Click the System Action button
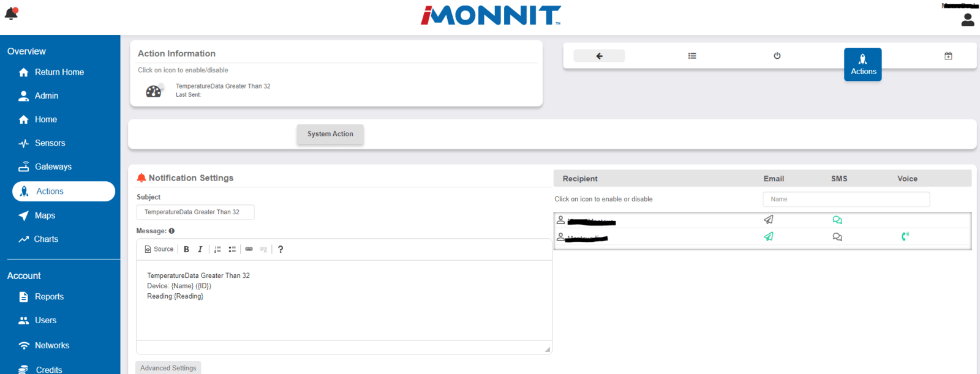Screen dimensions: 980x374 [x=330, y=134]
